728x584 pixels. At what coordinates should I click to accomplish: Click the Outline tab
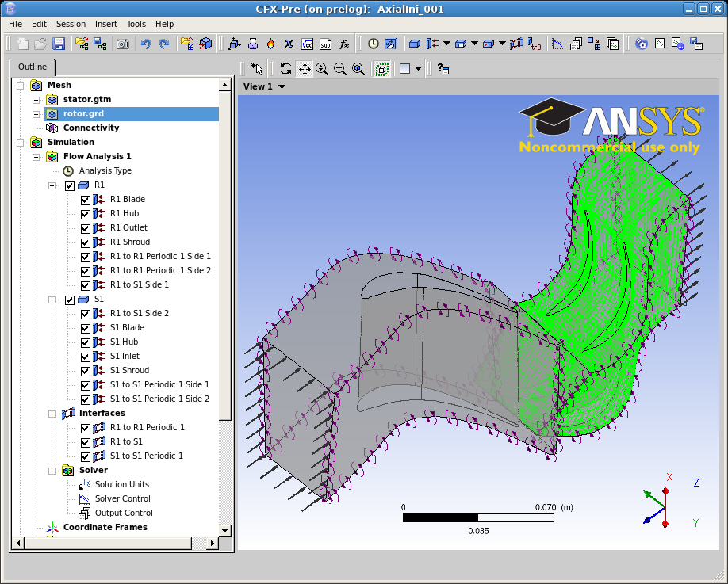32,67
